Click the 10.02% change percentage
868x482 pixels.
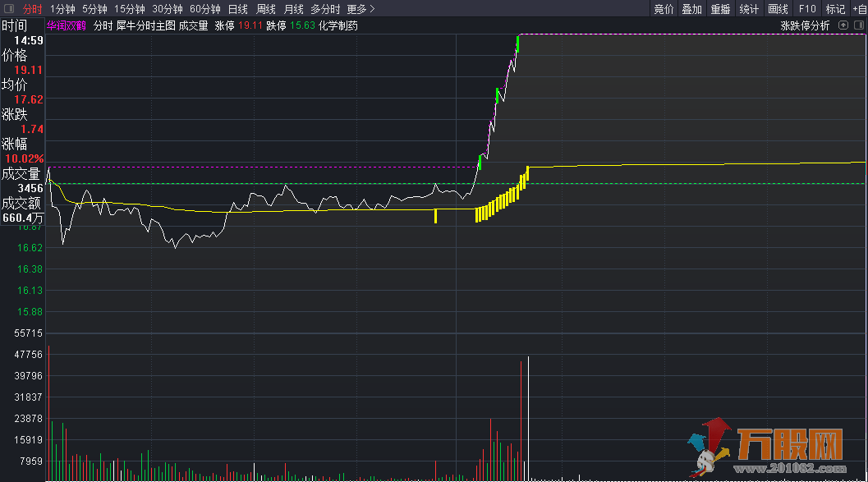coord(25,158)
